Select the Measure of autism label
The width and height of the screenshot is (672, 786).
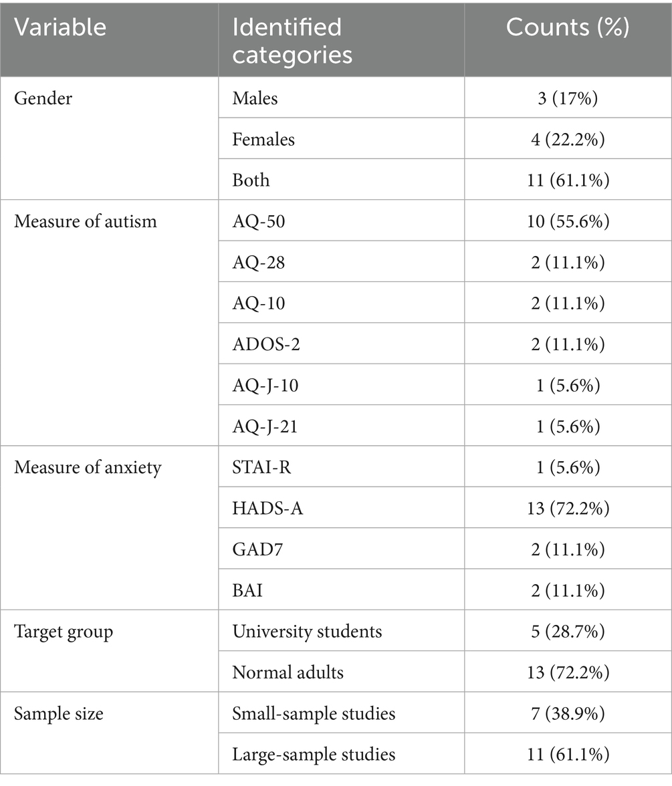pos(86,221)
